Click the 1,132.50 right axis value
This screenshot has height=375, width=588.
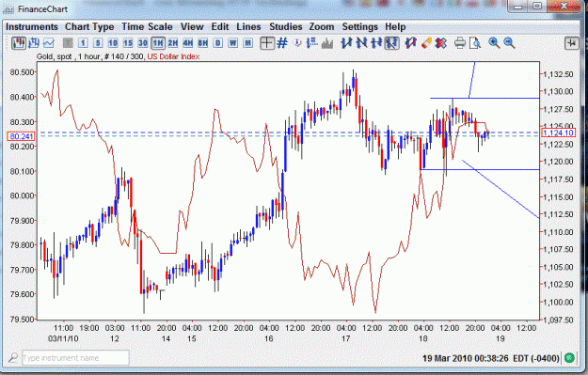[x=559, y=74]
